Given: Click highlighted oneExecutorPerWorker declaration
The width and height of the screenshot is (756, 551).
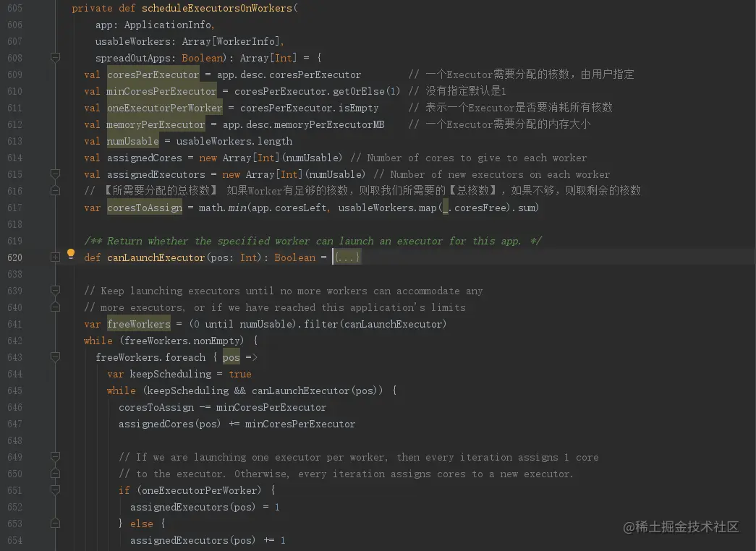Looking at the screenshot, I should (165, 108).
